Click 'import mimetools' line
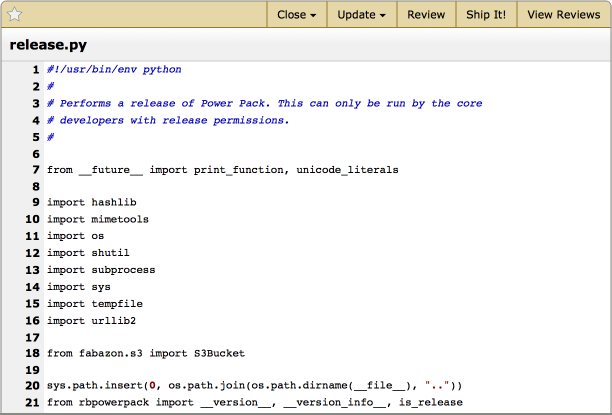 coord(98,219)
